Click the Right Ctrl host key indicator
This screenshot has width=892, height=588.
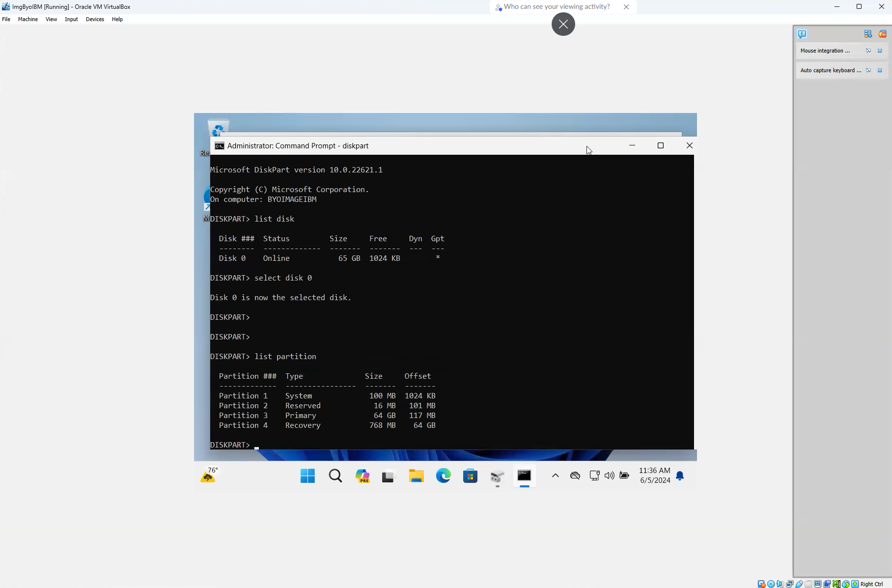pyautogui.click(x=872, y=584)
